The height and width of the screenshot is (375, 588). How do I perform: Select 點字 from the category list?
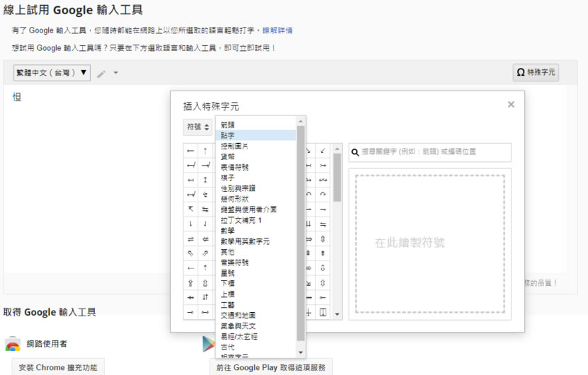click(x=256, y=135)
